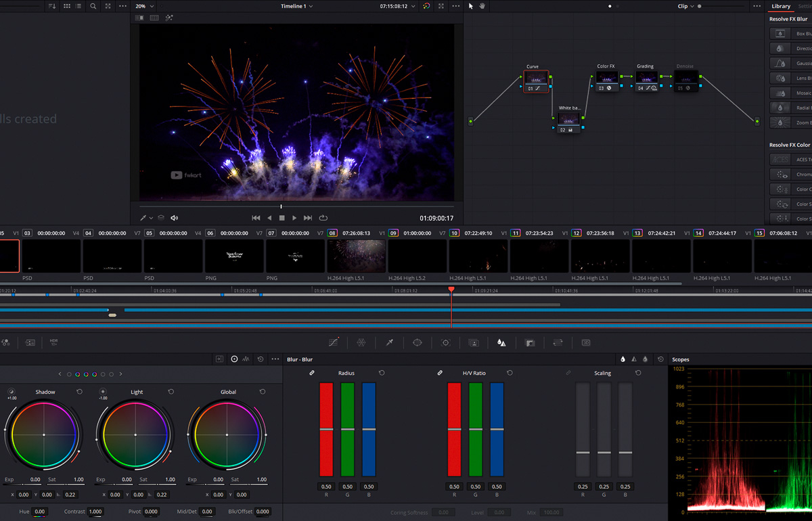Open the Sizing palette

tap(558, 343)
